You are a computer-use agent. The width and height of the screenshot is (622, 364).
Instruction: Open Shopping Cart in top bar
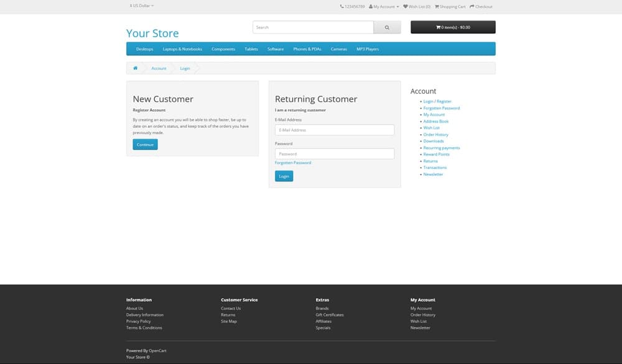(450, 6)
